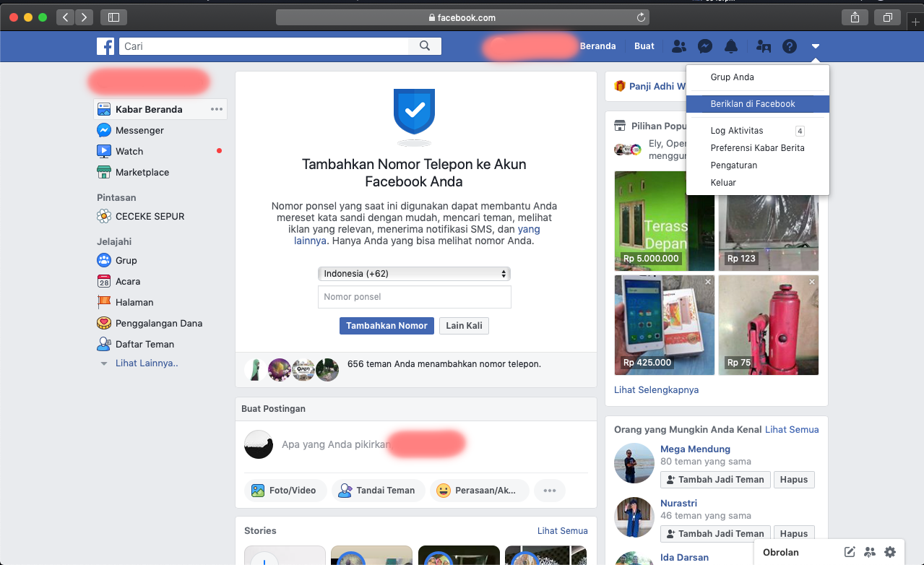Click the search magnifier button
924x565 pixels.
[x=425, y=46]
